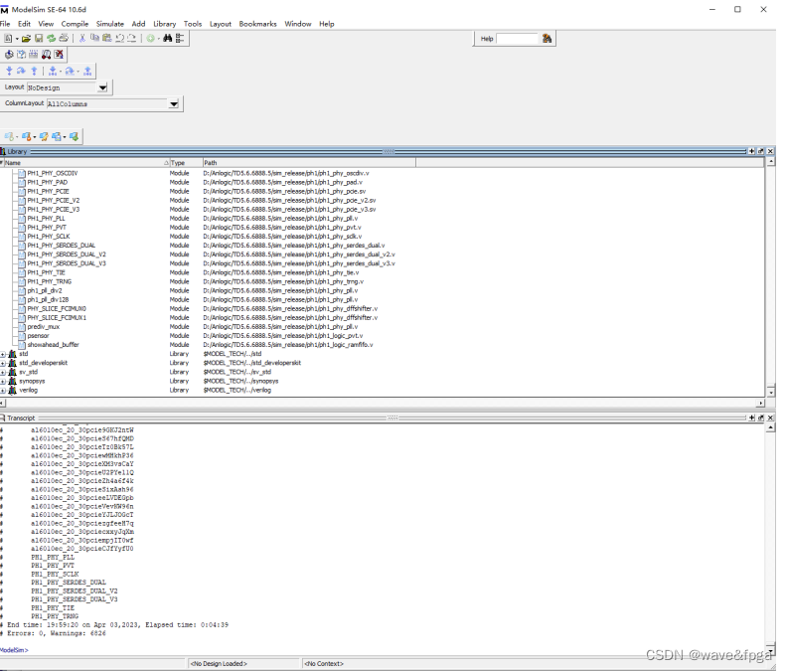Open a file with the folder icon
The width and height of the screenshot is (787, 672).
click(x=26, y=38)
